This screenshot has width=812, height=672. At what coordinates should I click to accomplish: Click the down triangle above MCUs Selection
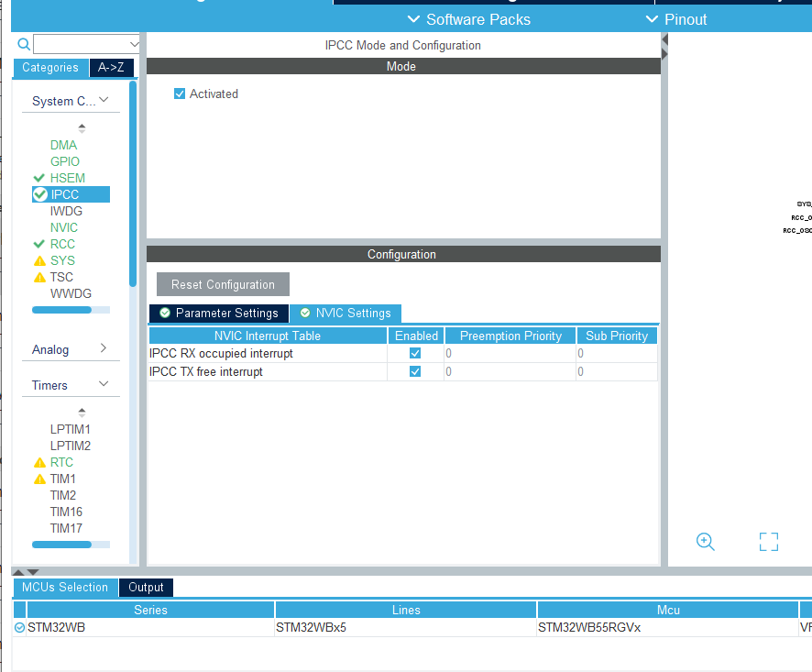pyautogui.click(x=33, y=572)
